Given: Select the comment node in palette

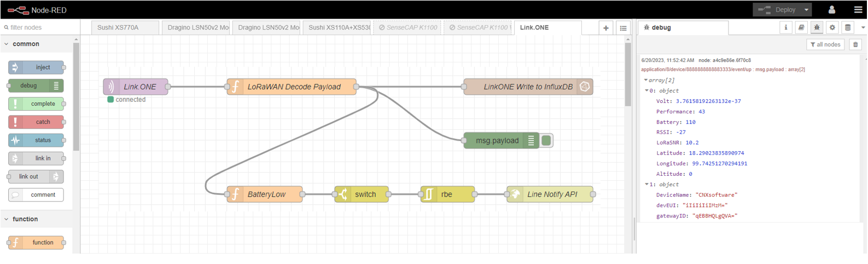Looking at the screenshot, I should (x=36, y=194).
